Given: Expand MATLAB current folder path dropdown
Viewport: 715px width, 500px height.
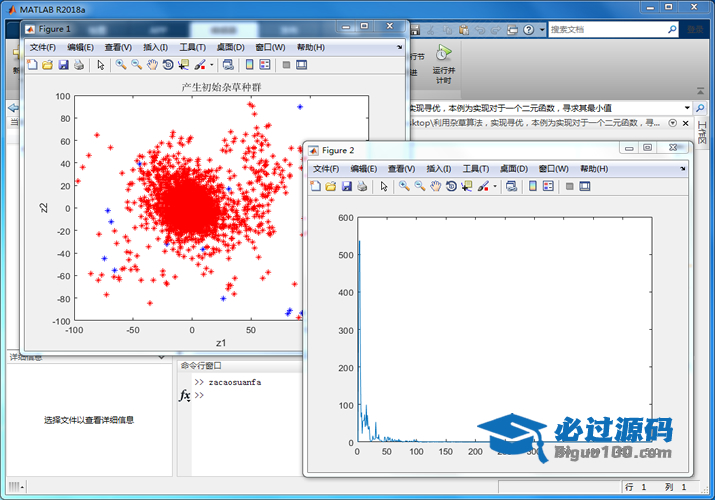Looking at the screenshot, I should (x=687, y=108).
